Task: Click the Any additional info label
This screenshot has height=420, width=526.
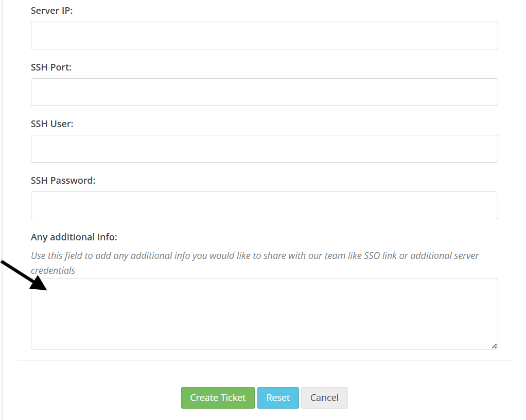Action: (74, 237)
